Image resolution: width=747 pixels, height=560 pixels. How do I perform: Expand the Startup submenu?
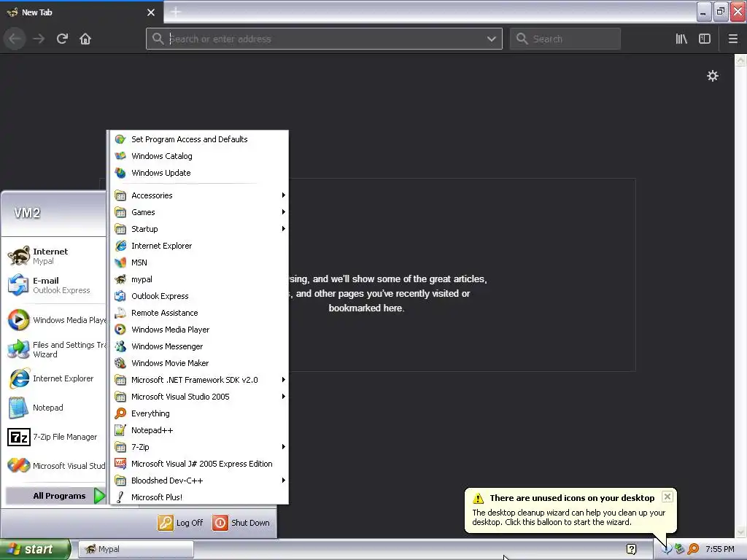(x=199, y=229)
